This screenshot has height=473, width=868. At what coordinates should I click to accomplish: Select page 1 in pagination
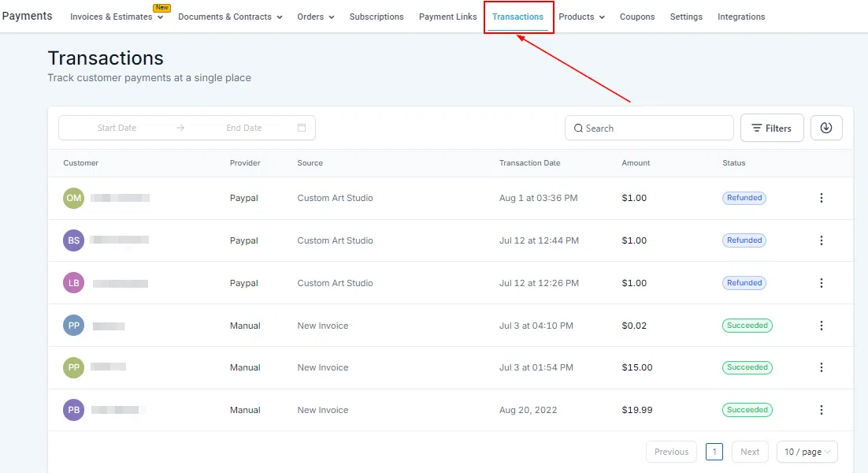(x=714, y=452)
